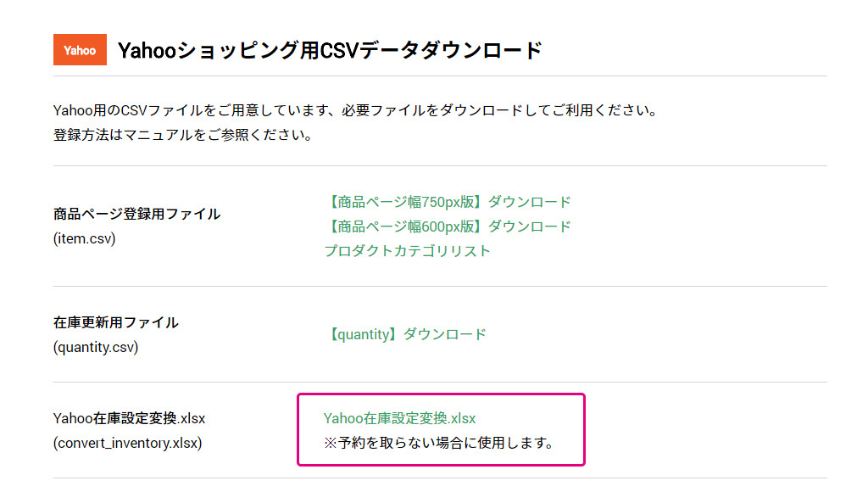Click the (item.csv) filename text
The height and width of the screenshot is (503, 868).
[x=84, y=238]
